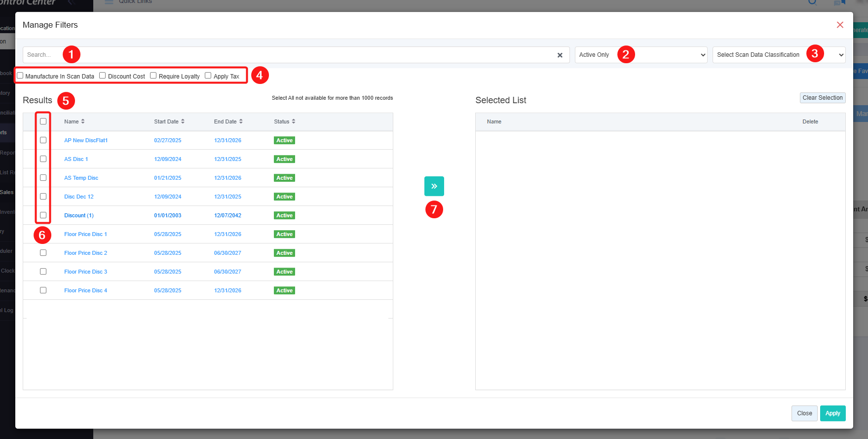Viewport: 868px width, 439px height.
Task: Toggle the Discount Cost checkbox
Action: tap(103, 76)
